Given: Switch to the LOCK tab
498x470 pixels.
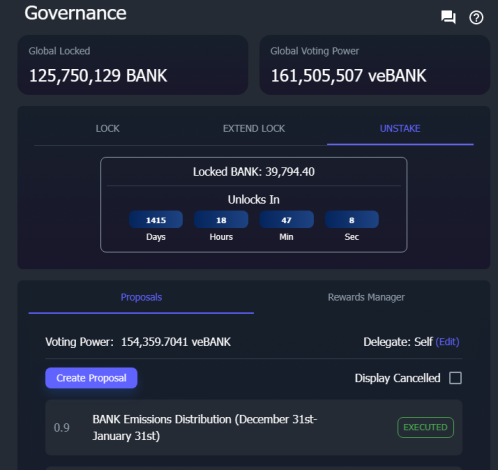Looking at the screenshot, I should tap(107, 129).
